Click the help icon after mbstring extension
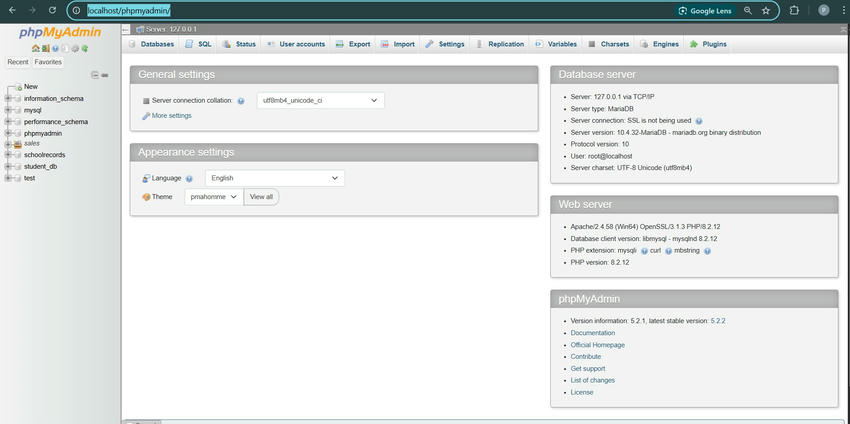The image size is (850, 424). click(x=707, y=251)
